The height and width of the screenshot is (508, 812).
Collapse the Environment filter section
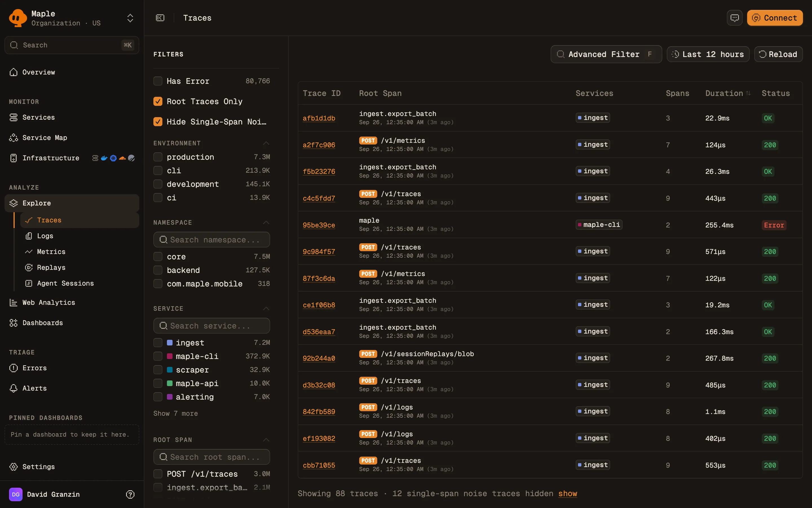click(266, 143)
